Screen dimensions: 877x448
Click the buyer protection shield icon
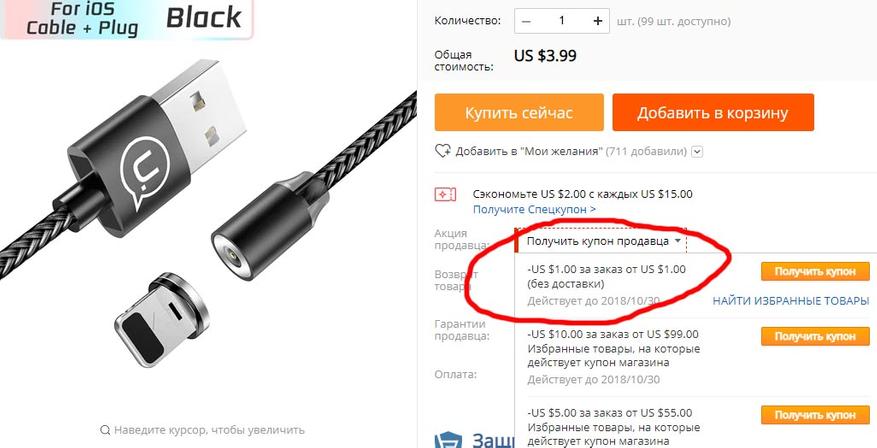448,440
